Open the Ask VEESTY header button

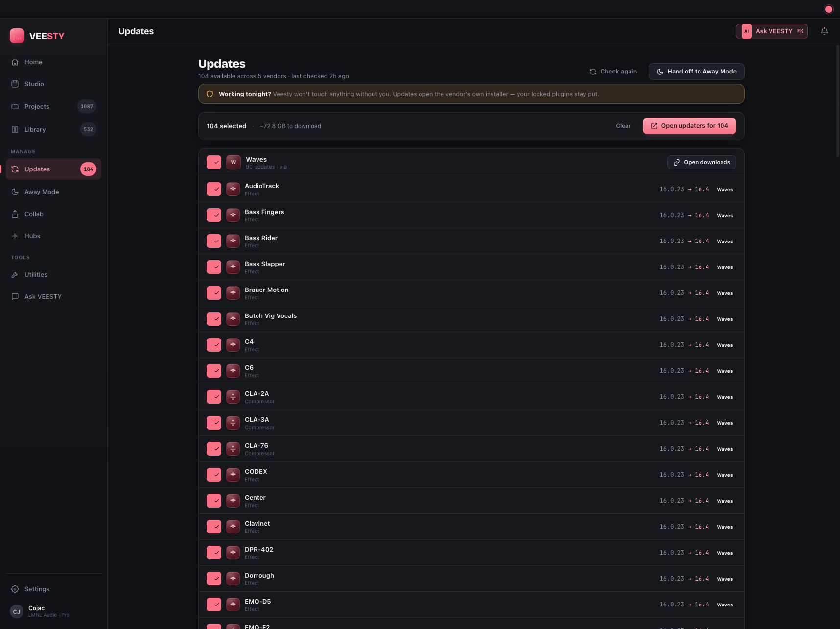[x=771, y=31]
